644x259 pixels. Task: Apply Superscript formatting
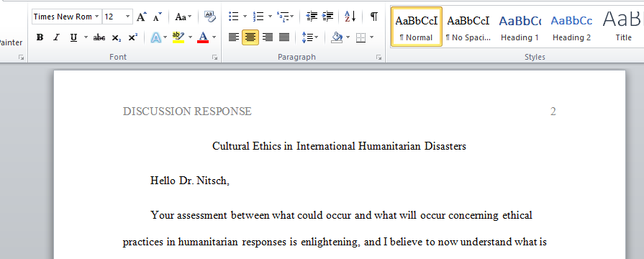(x=132, y=37)
